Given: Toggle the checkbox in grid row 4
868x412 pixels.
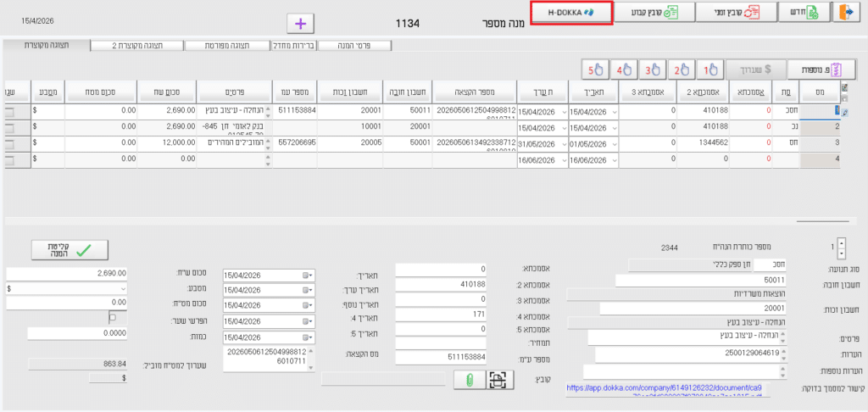Looking at the screenshot, I should (10, 159).
